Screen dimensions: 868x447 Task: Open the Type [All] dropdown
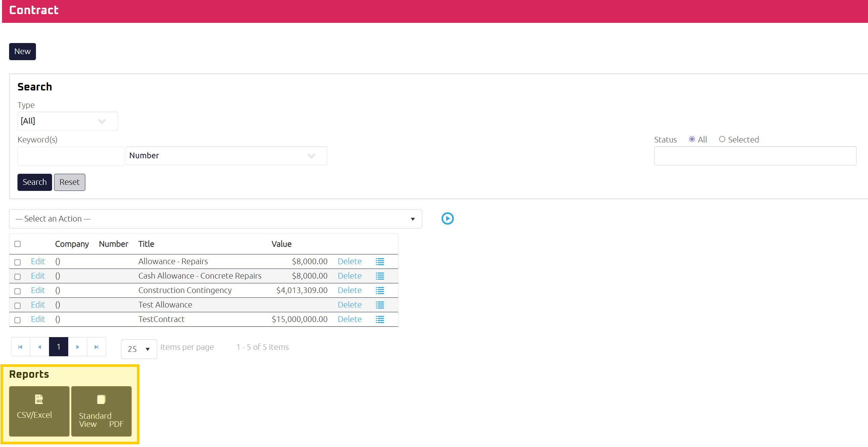tap(68, 121)
